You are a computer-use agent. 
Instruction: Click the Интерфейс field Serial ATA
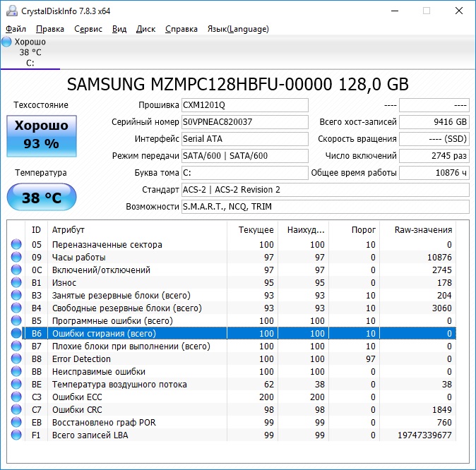point(245,139)
